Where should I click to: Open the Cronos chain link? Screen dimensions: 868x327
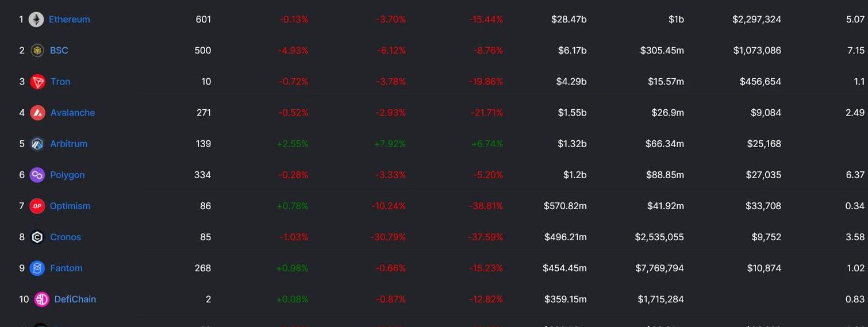tap(66, 237)
